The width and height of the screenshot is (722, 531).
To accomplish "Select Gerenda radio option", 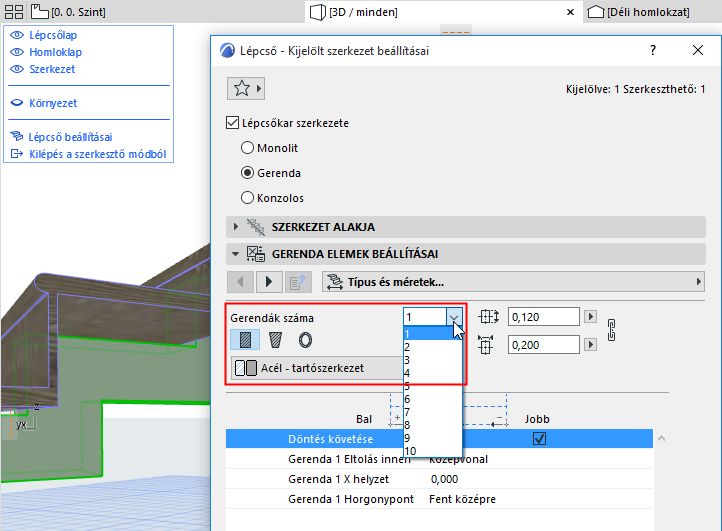I will (247, 173).
